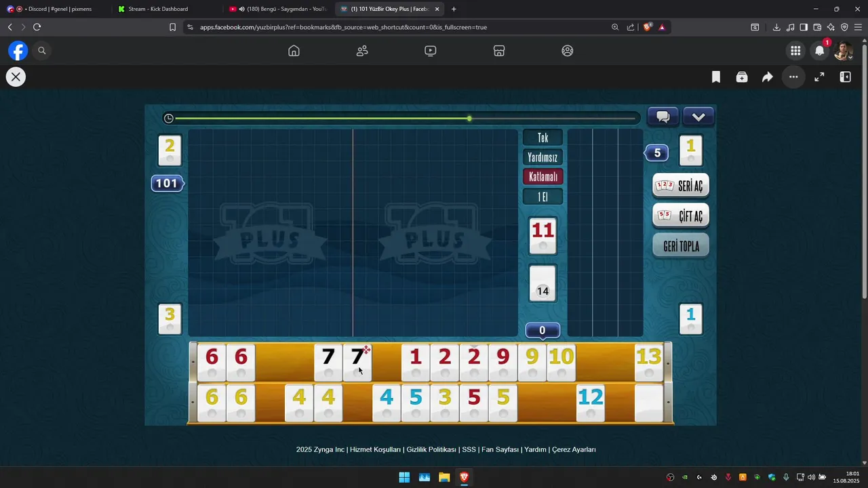
Task: Click the SERİ AÇ button
Action: click(680, 186)
